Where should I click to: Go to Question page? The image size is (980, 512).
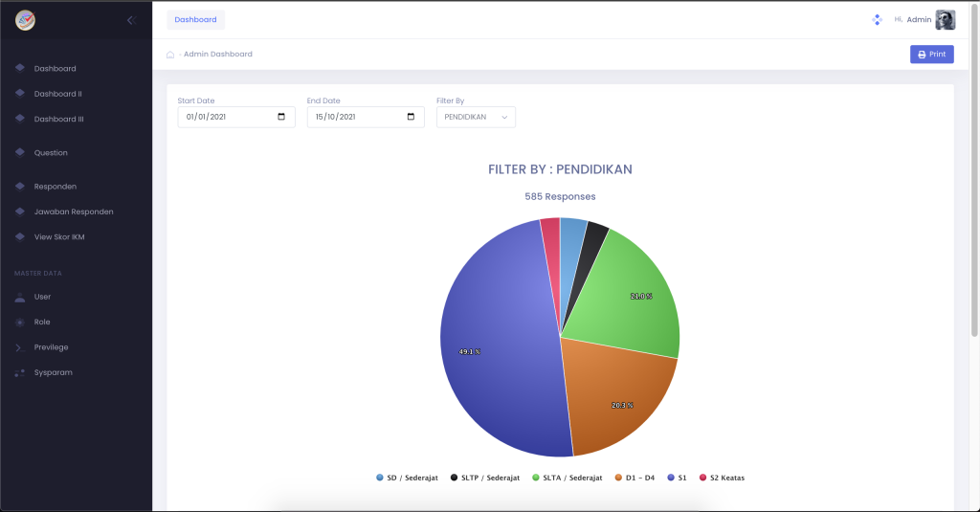click(x=51, y=152)
